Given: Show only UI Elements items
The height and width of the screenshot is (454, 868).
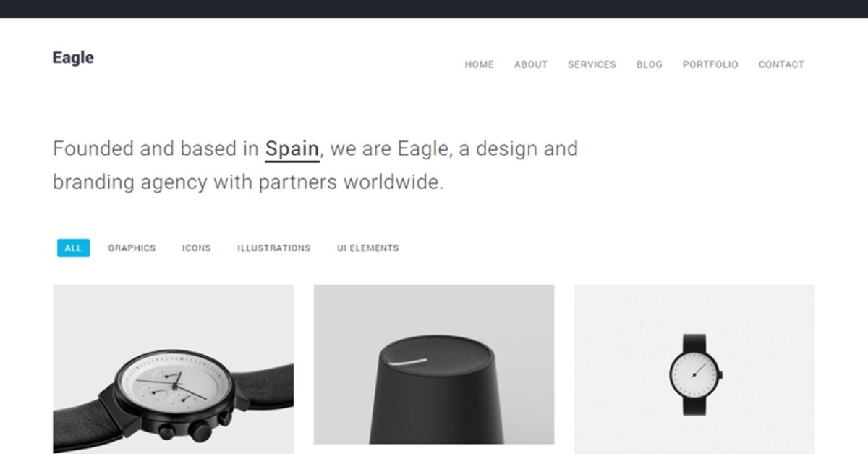Looking at the screenshot, I should pos(367,248).
